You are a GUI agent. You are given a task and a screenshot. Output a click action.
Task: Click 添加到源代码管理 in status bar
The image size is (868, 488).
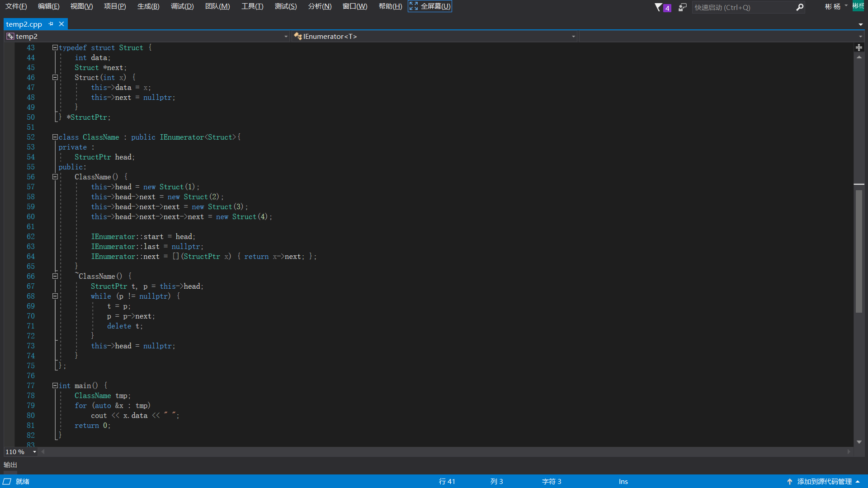825,482
